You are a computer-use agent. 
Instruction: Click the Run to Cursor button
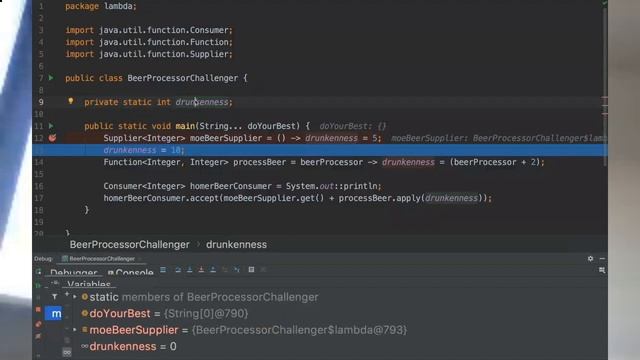[237, 269]
